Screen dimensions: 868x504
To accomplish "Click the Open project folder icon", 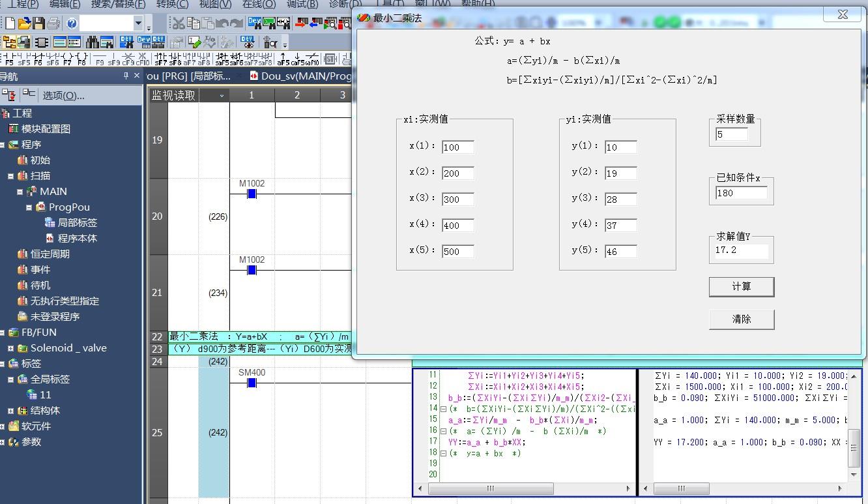I will [x=24, y=24].
